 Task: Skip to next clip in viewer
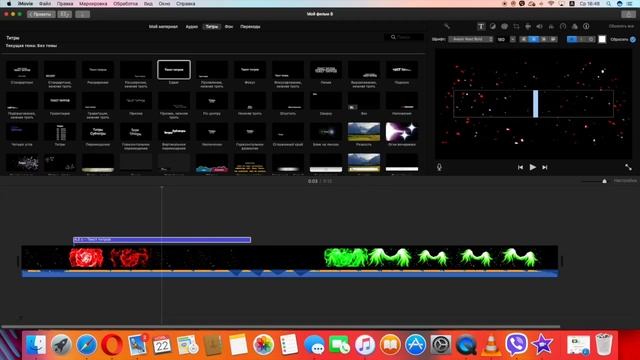coord(544,167)
